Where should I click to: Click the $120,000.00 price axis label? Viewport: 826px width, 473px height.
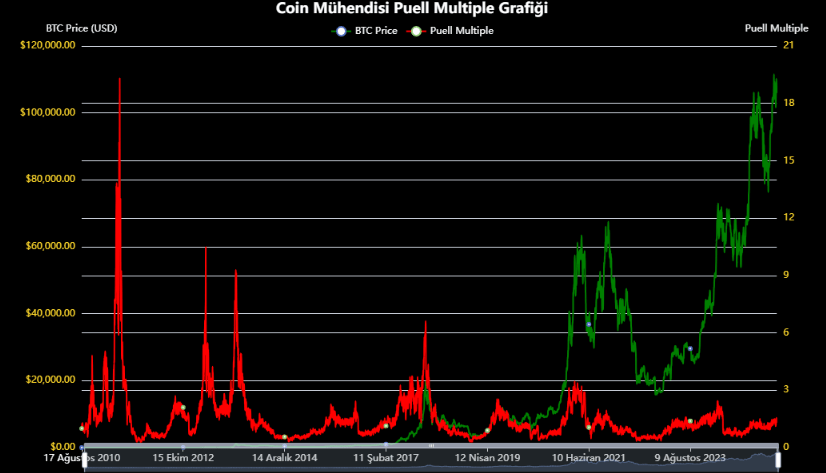[48, 45]
